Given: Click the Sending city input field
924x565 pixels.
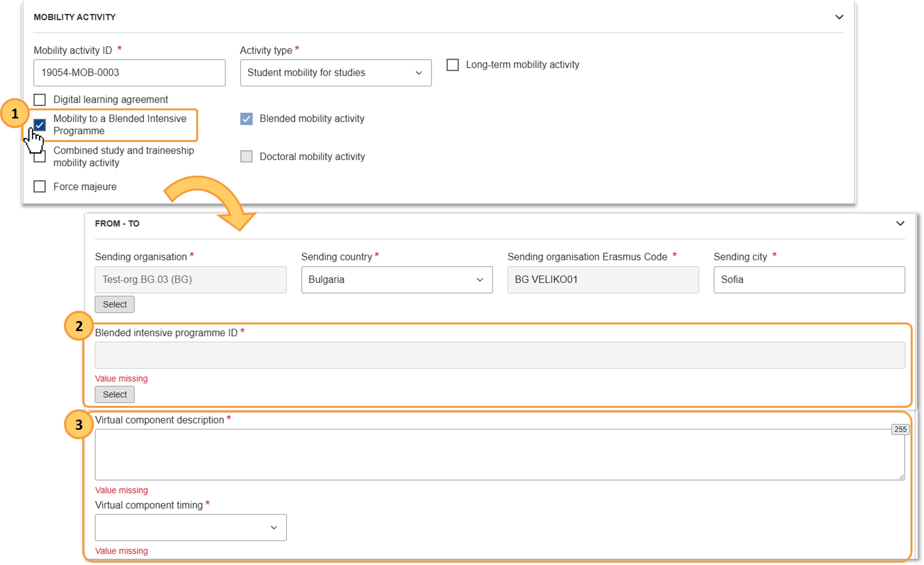Looking at the screenshot, I should tap(809, 280).
